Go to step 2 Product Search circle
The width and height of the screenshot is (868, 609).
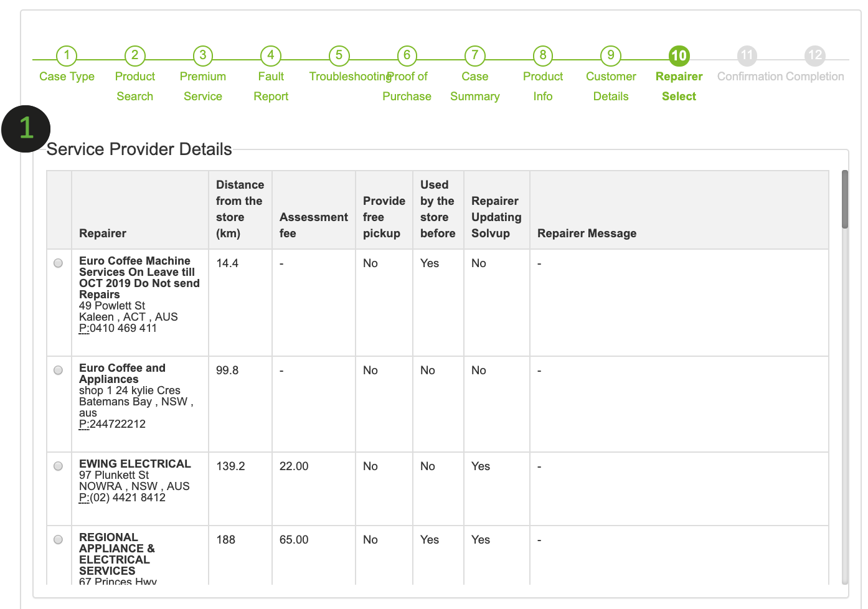tap(134, 56)
